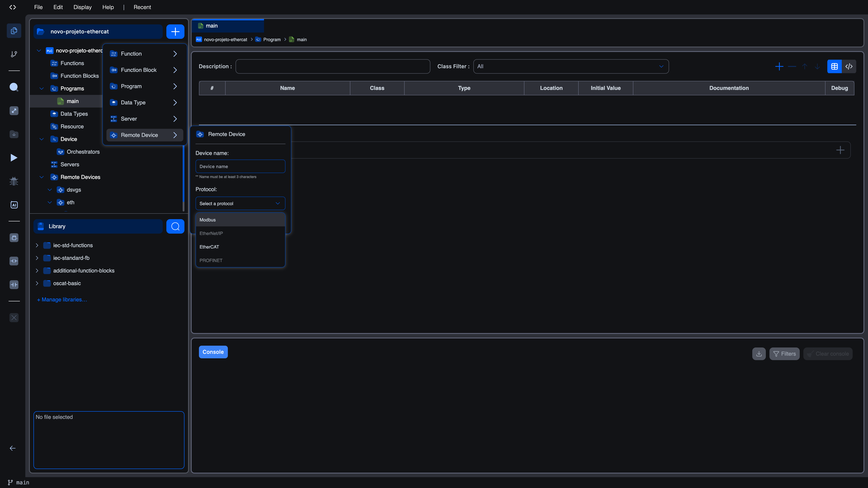Click the blue plus create-element button
Screen dimensions: 868x488
(x=175, y=32)
